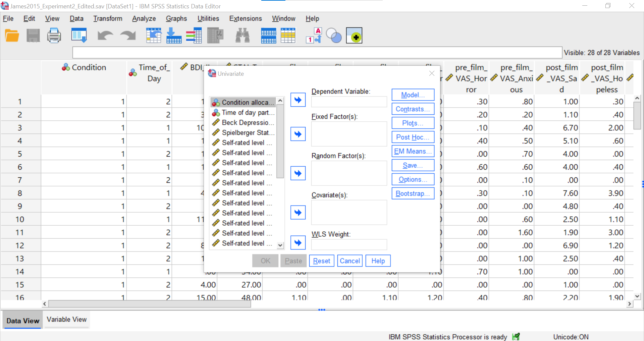Move variable to Fixed Factor(s) box
The width and height of the screenshot is (644, 341).
pyautogui.click(x=298, y=134)
